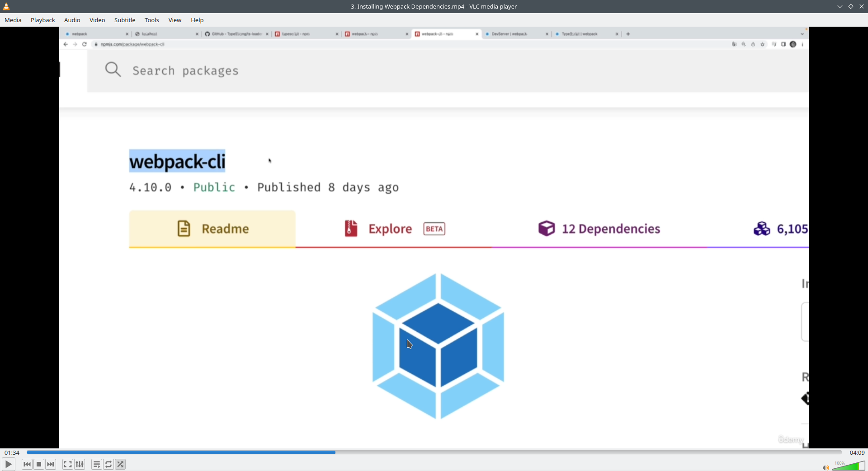The height and width of the screenshot is (471, 868).
Task: Click the browser three-dot menu icon
Action: (x=802, y=44)
